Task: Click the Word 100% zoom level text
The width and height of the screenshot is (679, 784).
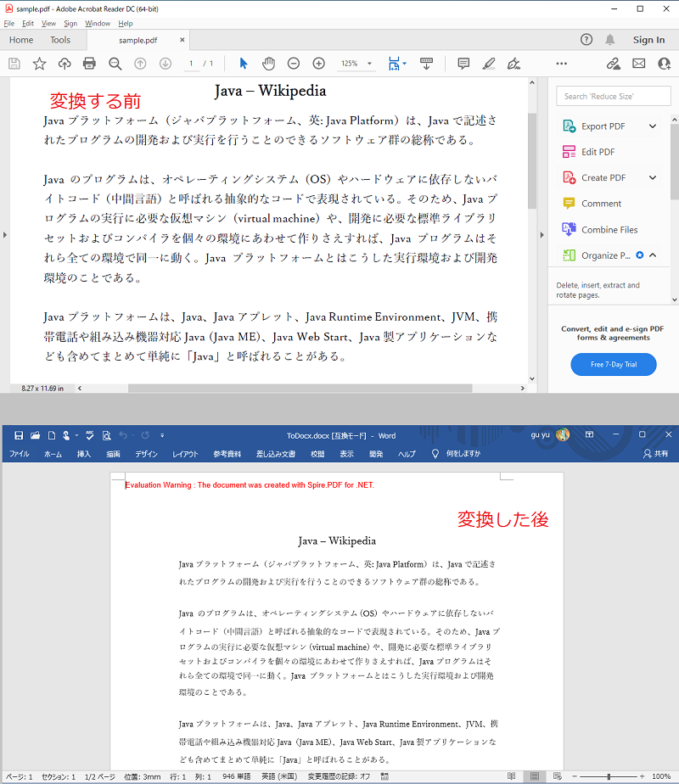Action: [x=661, y=776]
